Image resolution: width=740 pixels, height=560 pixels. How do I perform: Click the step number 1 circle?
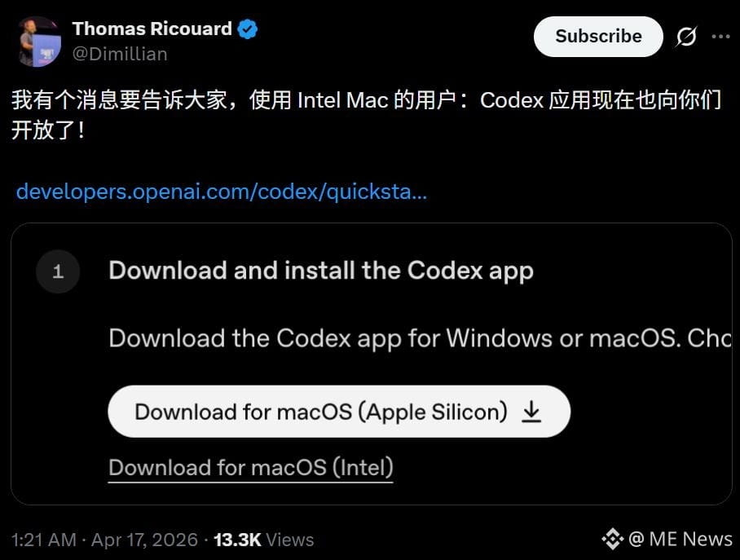58,271
